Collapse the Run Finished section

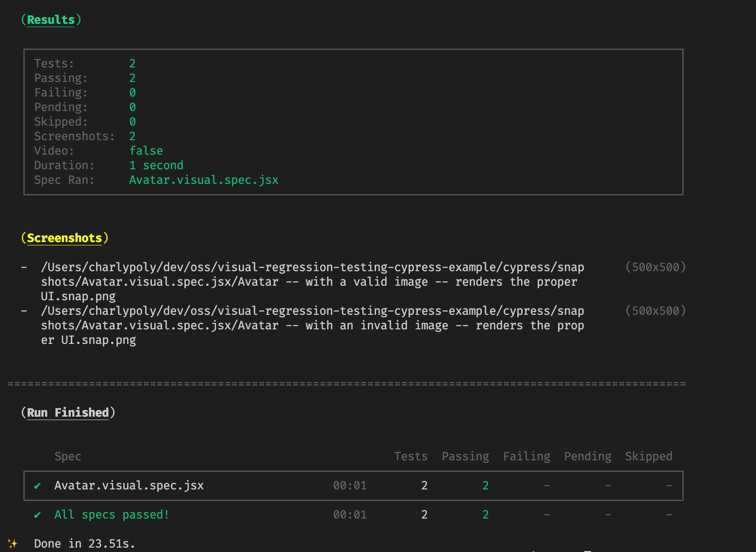67,412
